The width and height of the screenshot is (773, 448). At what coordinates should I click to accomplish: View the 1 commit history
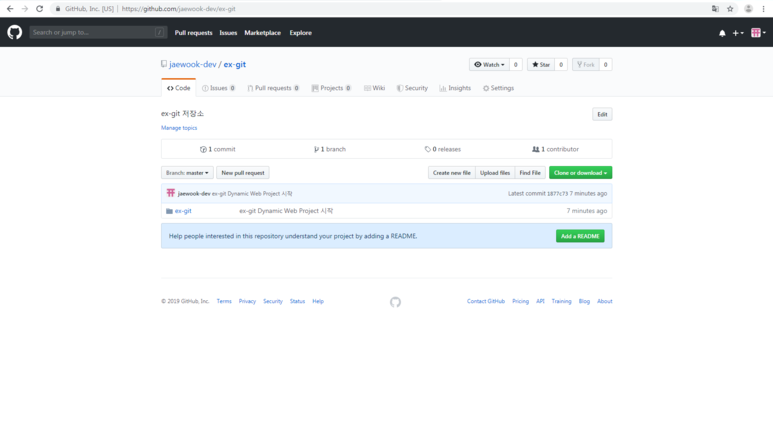click(217, 149)
